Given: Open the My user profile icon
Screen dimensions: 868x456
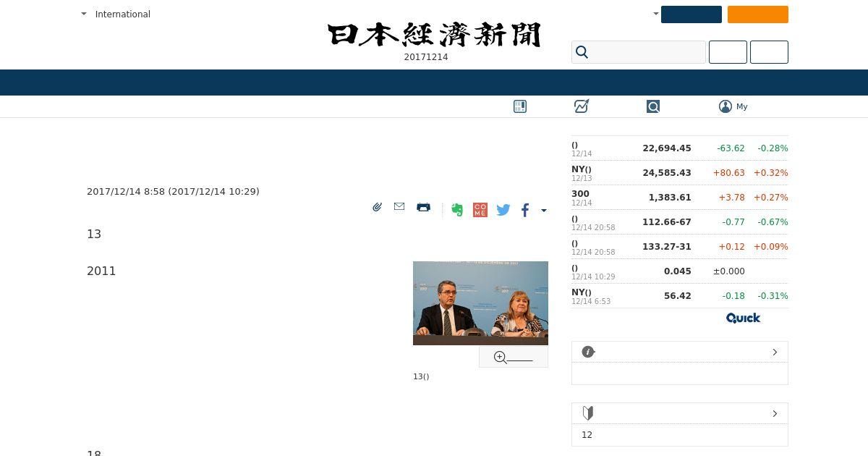Looking at the screenshot, I should click(x=726, y=106).
